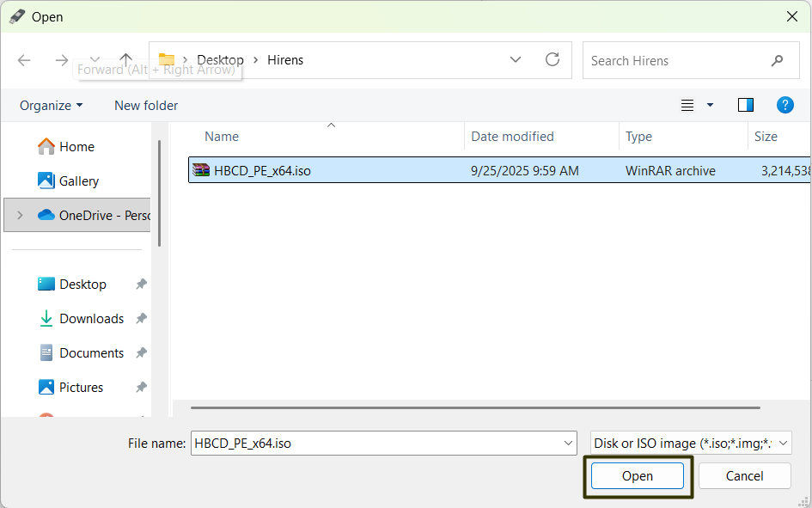Toggle the preview pane icon
This screenshot has height=508, width=812.
745,105
